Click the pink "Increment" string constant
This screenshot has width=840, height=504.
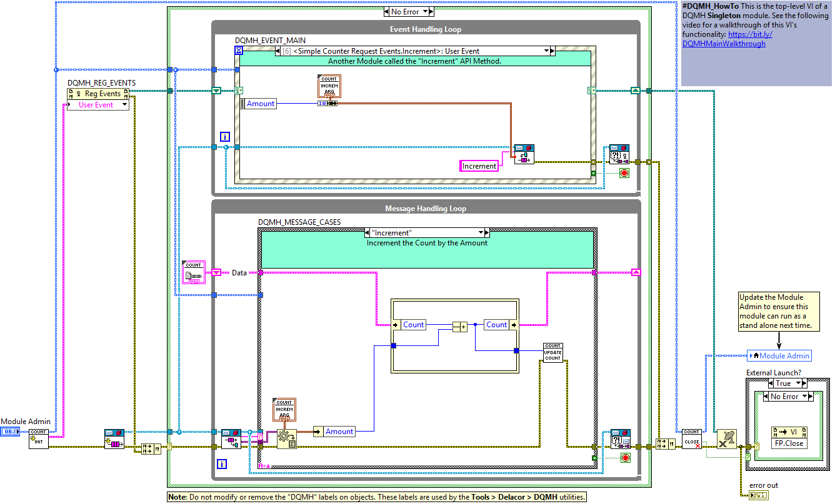[479, 166]
